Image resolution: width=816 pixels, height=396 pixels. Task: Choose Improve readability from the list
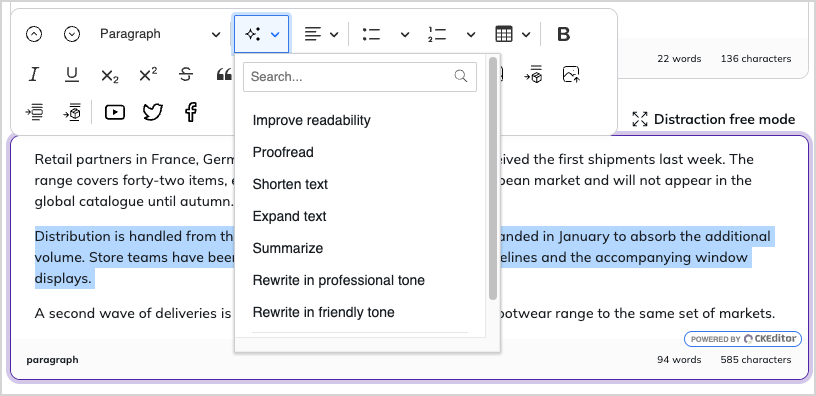[x=311, y=120]
